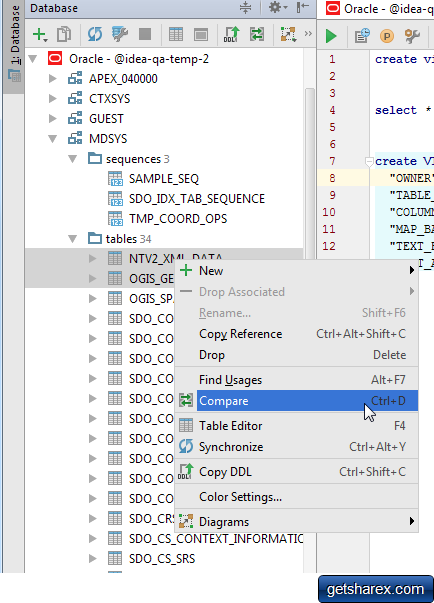Collapse the MDSYS schema
Image resolution: width=434 pixels, height=603 pixels.
(53, 139)
